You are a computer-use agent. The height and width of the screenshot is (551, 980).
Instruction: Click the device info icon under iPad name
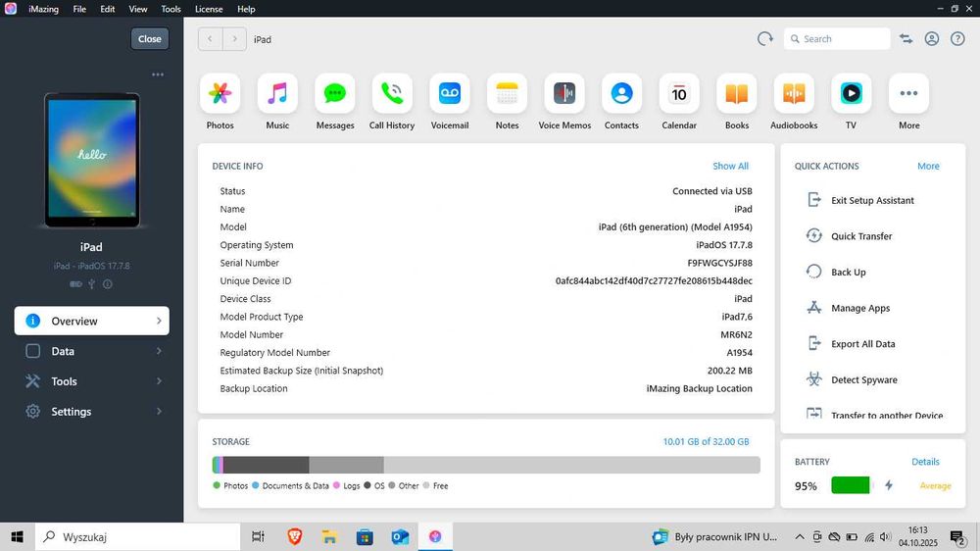(108, 284)
